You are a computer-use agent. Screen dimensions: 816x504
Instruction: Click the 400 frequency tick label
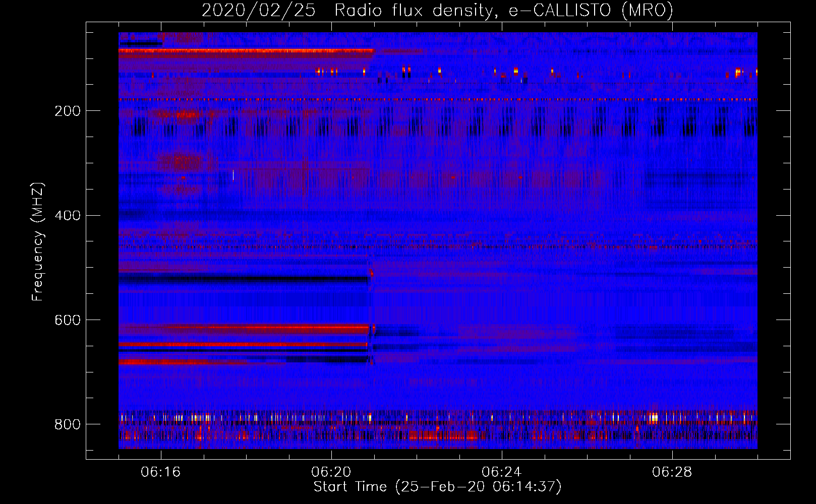pyautogui.click(x=67, y=216)
